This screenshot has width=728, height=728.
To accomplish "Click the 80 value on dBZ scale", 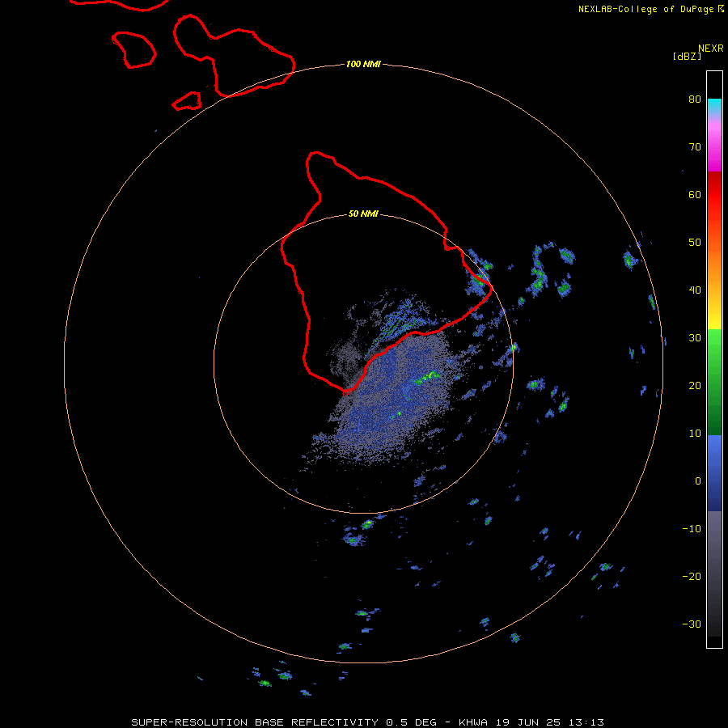I will pyautogui.click(x=695, y=99).
